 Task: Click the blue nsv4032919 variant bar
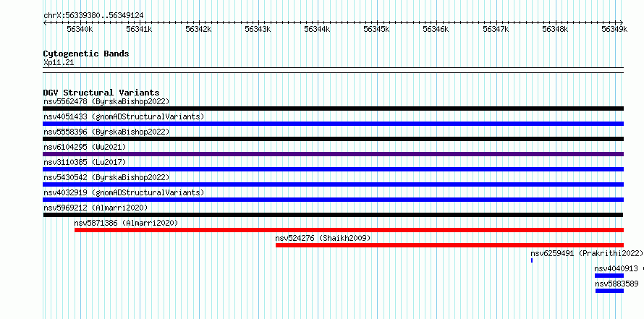(334, 200)
